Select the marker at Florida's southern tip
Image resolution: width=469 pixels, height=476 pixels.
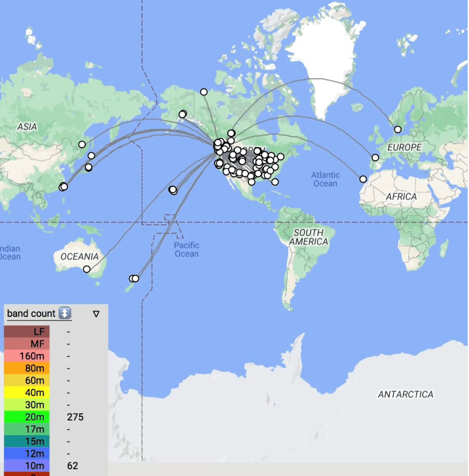click(x=275, y=182)
